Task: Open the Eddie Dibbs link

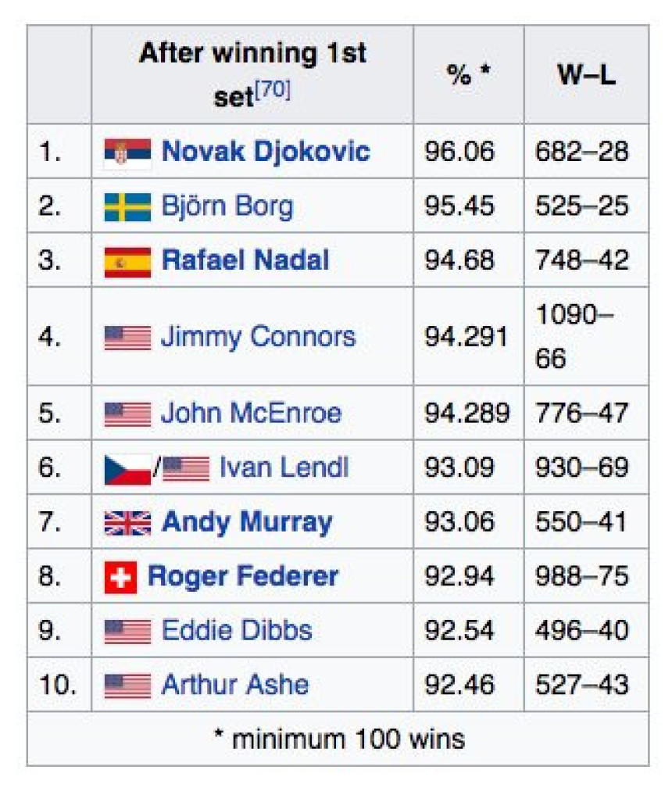Action: coord(237,630)
